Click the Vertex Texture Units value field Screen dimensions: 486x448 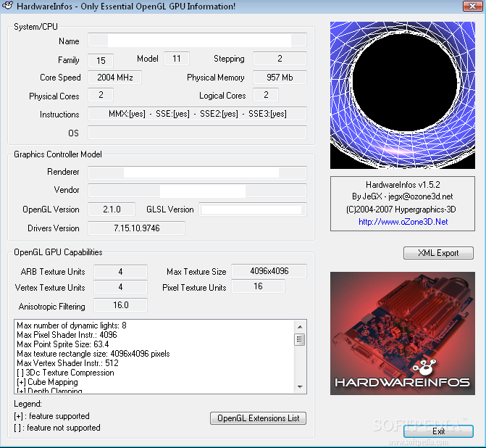(120, 287)
